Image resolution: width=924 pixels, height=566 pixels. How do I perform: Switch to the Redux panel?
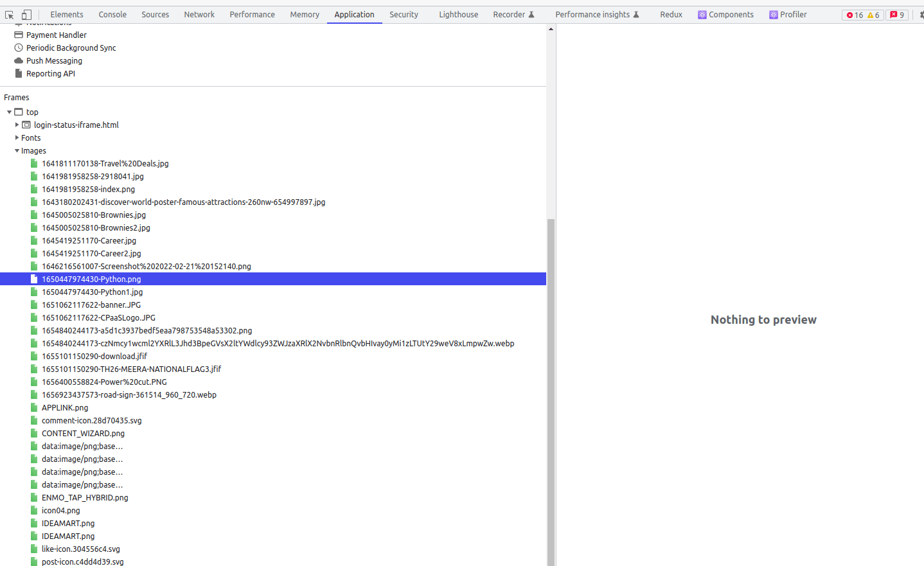pos(671,14)
